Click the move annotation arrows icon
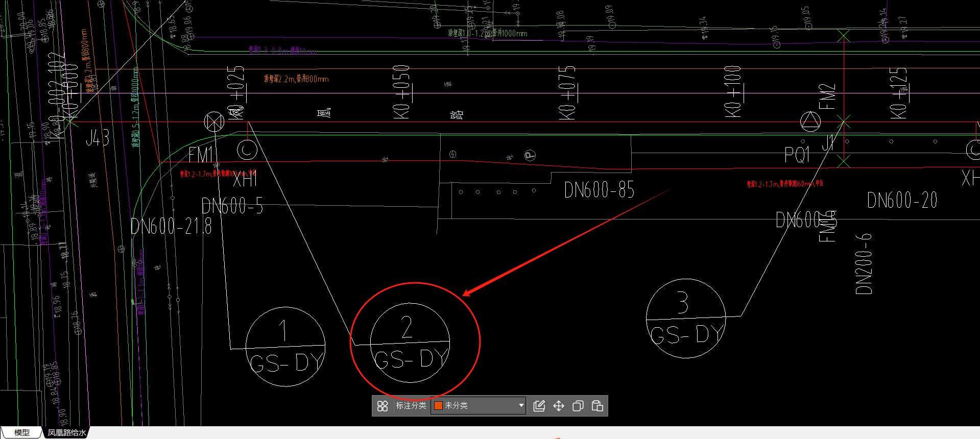Viewport: 980px width, 439px height. point(559,406)
